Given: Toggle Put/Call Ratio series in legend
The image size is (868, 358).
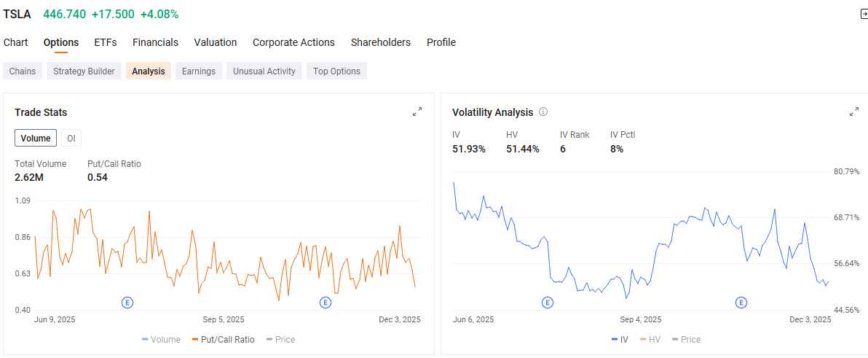Looking at the screenshot, I should point(223,339).
